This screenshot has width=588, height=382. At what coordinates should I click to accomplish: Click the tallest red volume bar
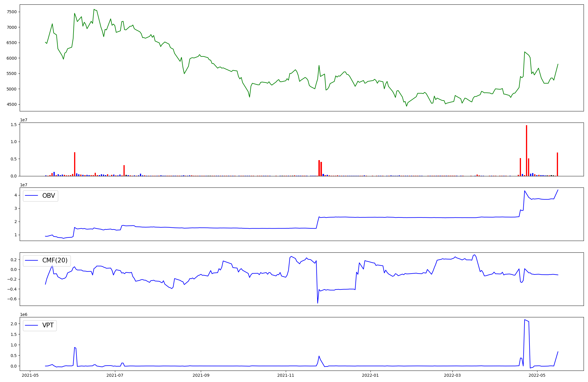[527, 150]
